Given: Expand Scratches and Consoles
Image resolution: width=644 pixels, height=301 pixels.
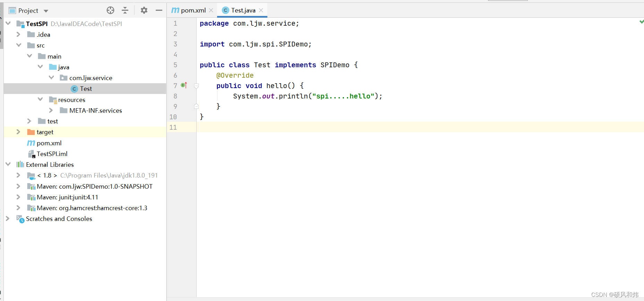Looking at the screenshot, I should tap(8, 218).
